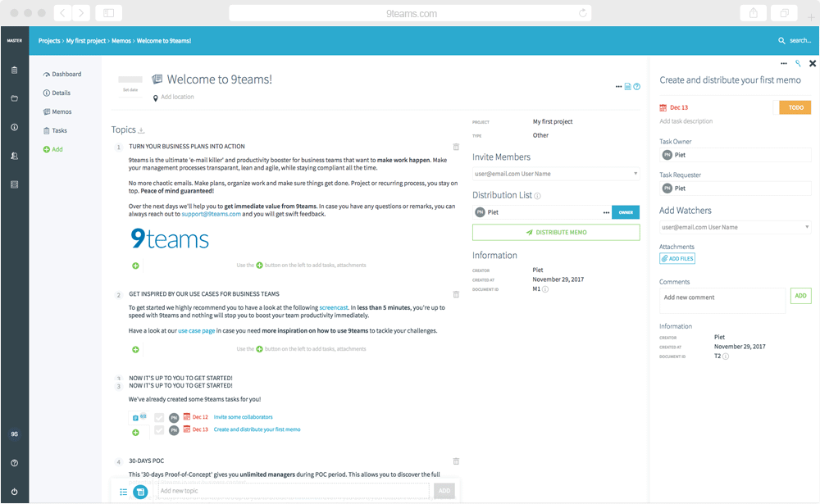Screen dimensions: 820x504
Task: Click the blue pin icon in task panel
Action: coord(798,63)
